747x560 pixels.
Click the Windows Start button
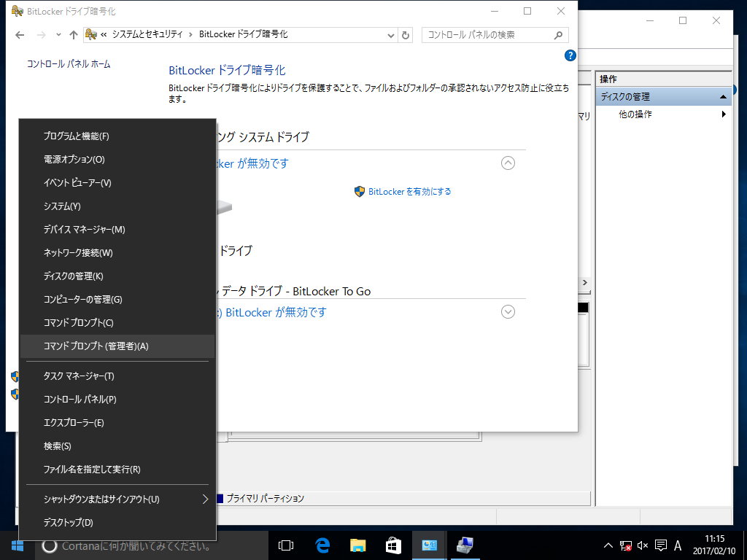(x=18, y=545)
